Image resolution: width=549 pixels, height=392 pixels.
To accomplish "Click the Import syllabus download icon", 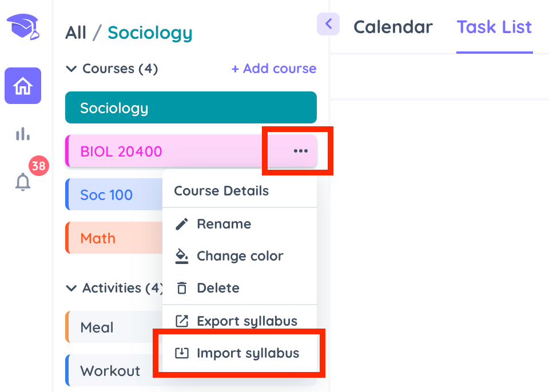I will pos(182,353).
